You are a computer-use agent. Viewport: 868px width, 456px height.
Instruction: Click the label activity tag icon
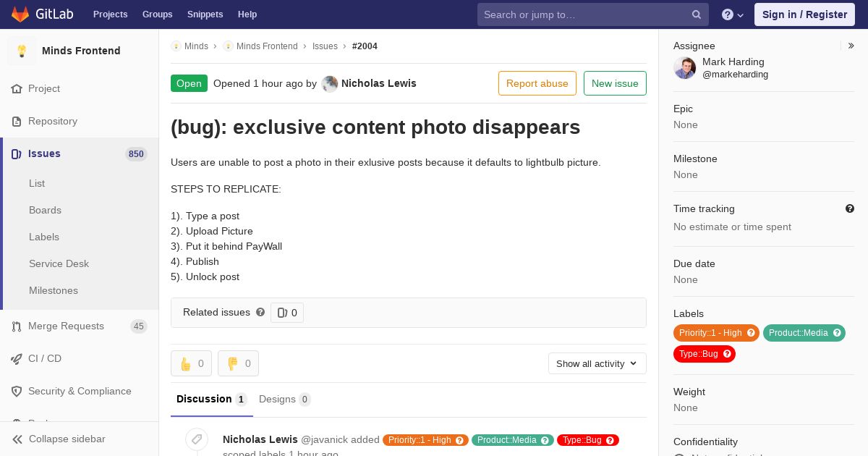(x=197, y=439)
